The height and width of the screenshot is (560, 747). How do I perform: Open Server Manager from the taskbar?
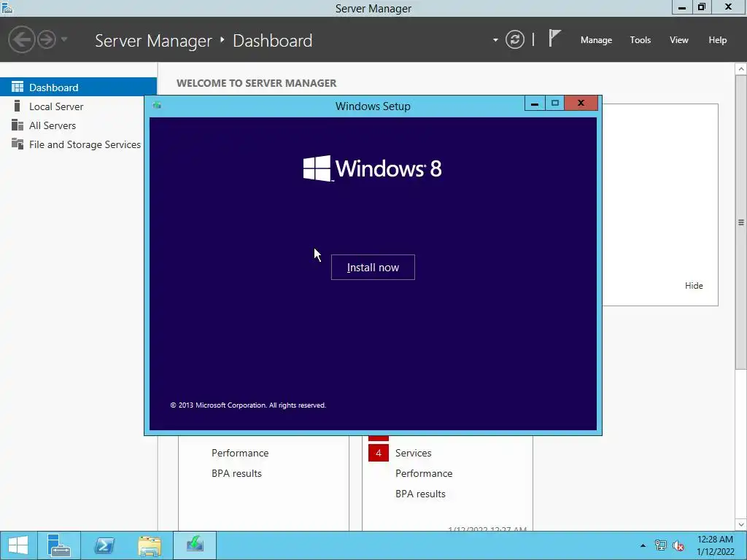tap(59, 545)
